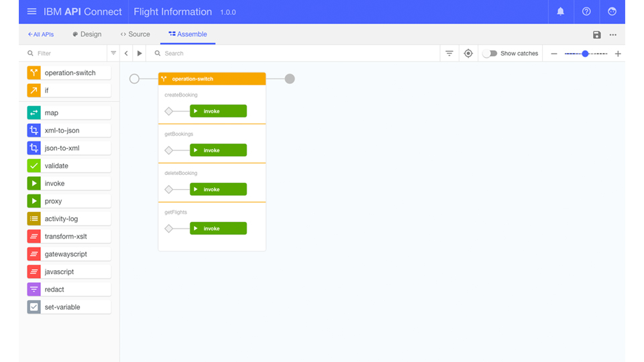The height and width of the screenshot is (362, 644).
Task: Click the locate/center canvas target icon
Action: point(468,54)
